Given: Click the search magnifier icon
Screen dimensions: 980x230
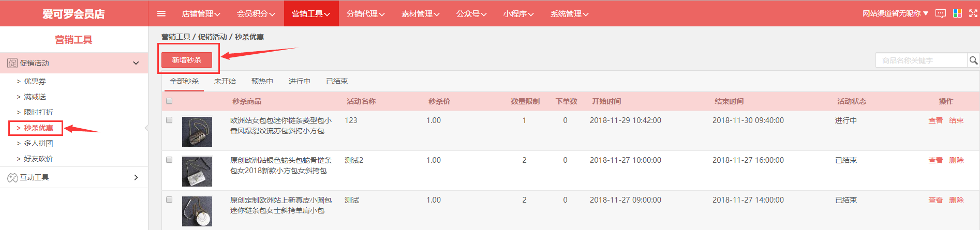Looking at the screenshot, I should pyautogui.click(x=973, y=60).
